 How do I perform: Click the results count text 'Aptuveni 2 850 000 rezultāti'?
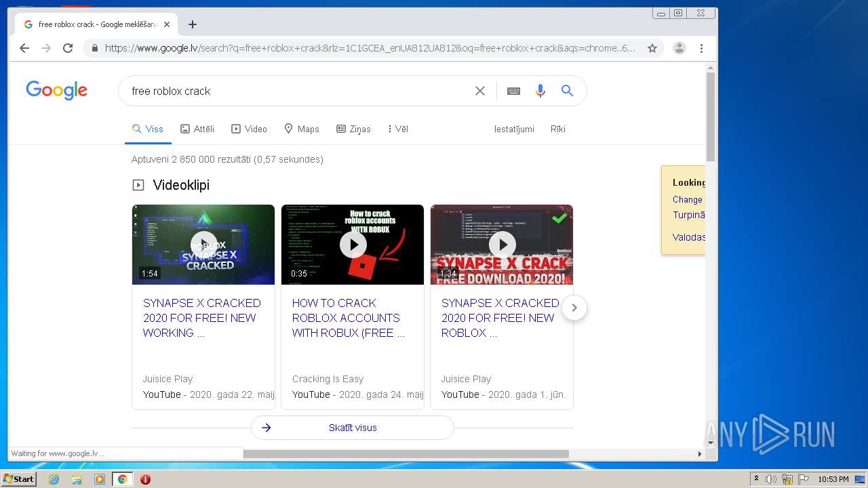191,159
